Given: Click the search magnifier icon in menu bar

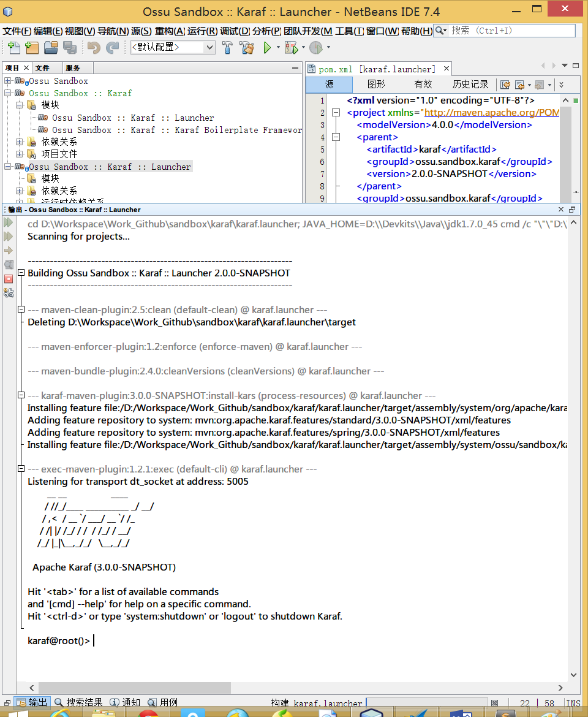Looking at the screenshot, I should 440,31.
